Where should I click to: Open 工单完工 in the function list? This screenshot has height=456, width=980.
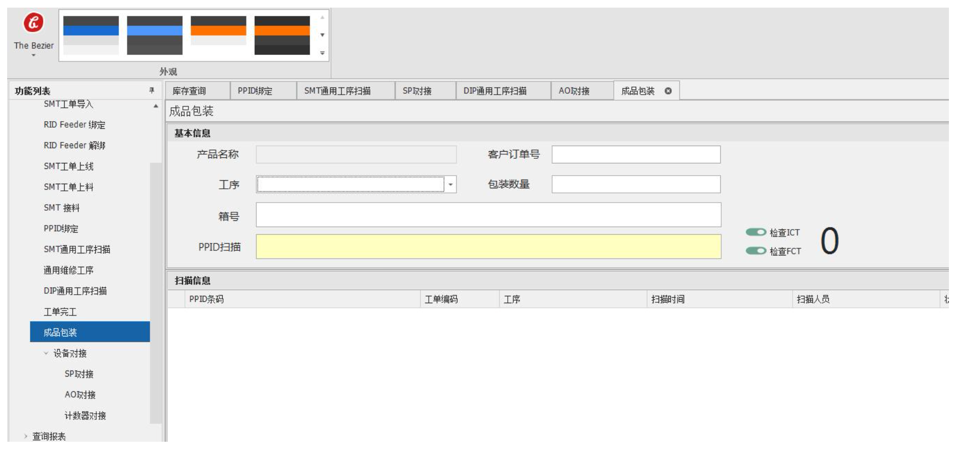60,311
